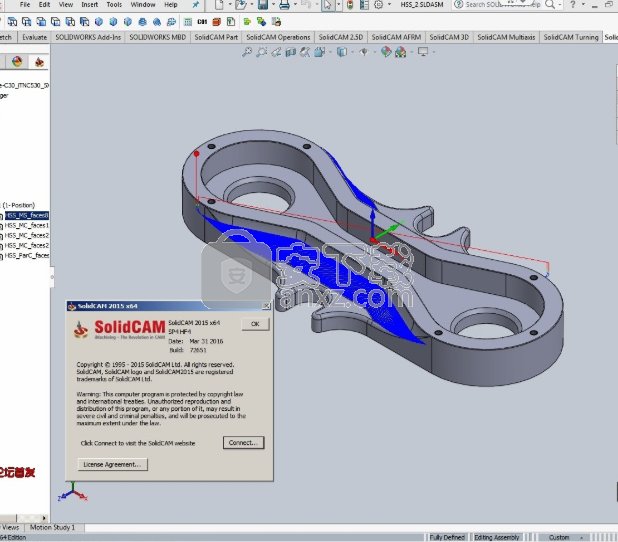This screenshot has height=542, width=618.
Task: Select HSS_MS_faces8 operation in tree
Action: tap(27, 215)
